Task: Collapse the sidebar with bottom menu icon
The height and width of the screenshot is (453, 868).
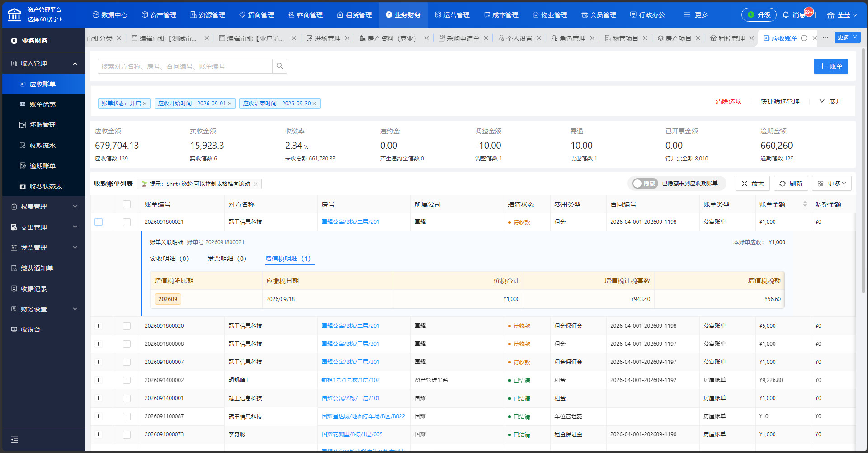Action: tap(14, 439)
